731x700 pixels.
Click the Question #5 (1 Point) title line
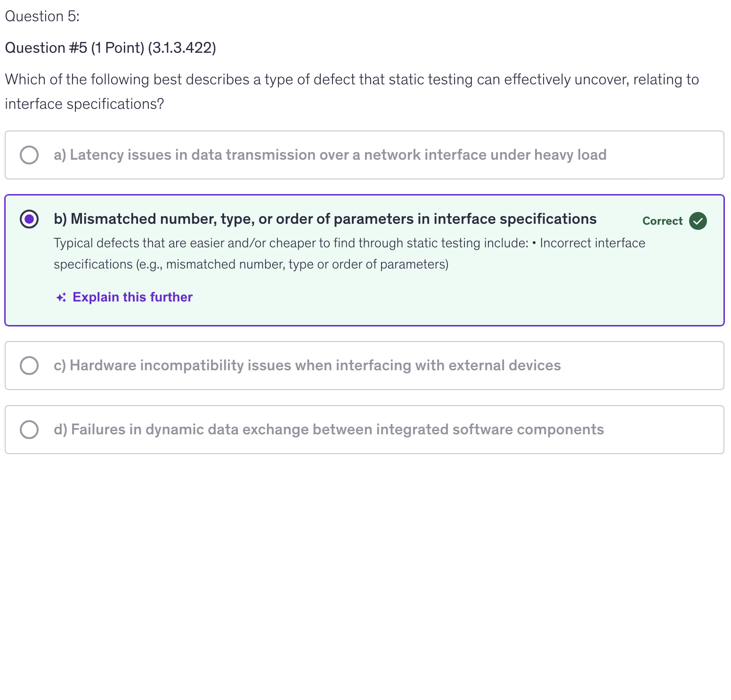pyautogui.click(x=110, y=48)
